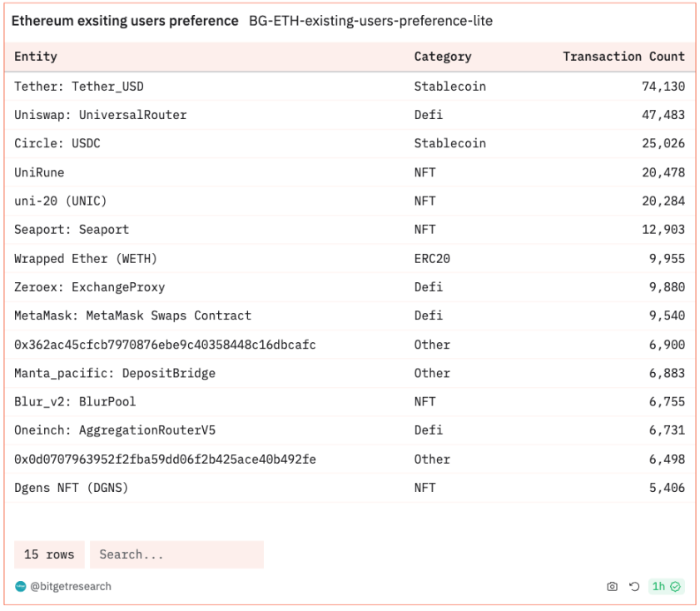Select the Uniswap: UniversalRouter entity cell
The width and height of the screenshot is (700, 611).
click(100, 115)
